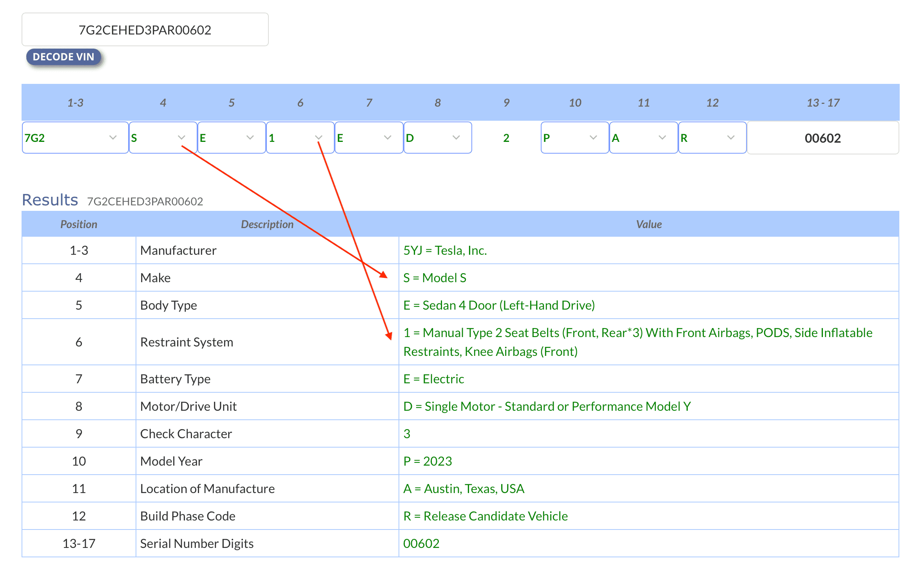Open the 7G2 manufacturer dropdown
The width and height of the screenshot is (924, 573).
[x=75, y=138]
